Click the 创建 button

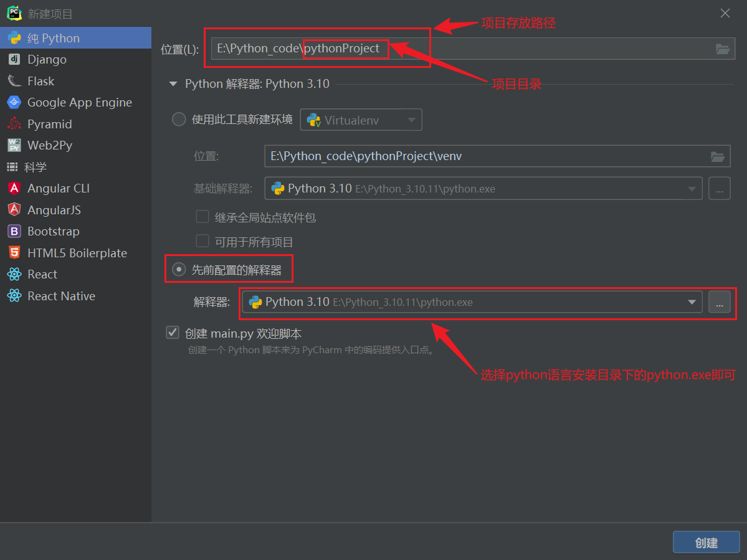click(x=706, y=543)
